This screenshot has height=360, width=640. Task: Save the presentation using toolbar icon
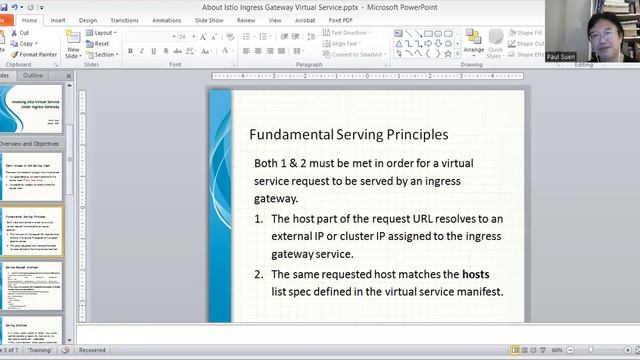[4, 7]
